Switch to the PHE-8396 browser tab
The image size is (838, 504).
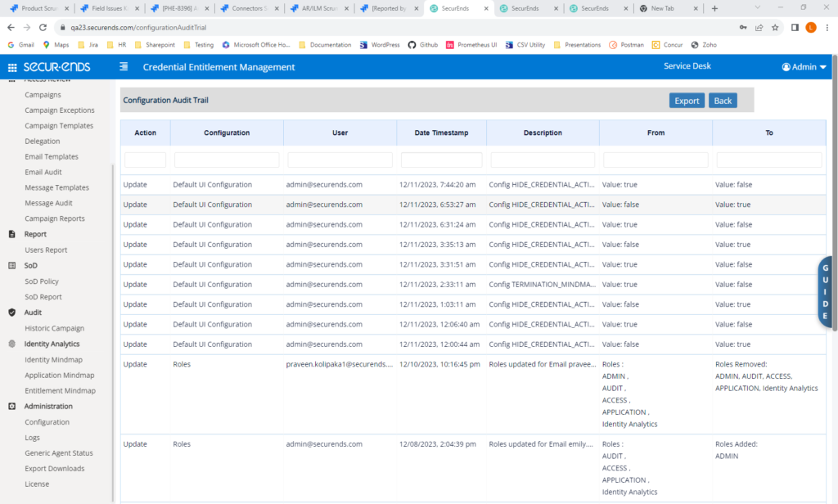coord(179,8)
